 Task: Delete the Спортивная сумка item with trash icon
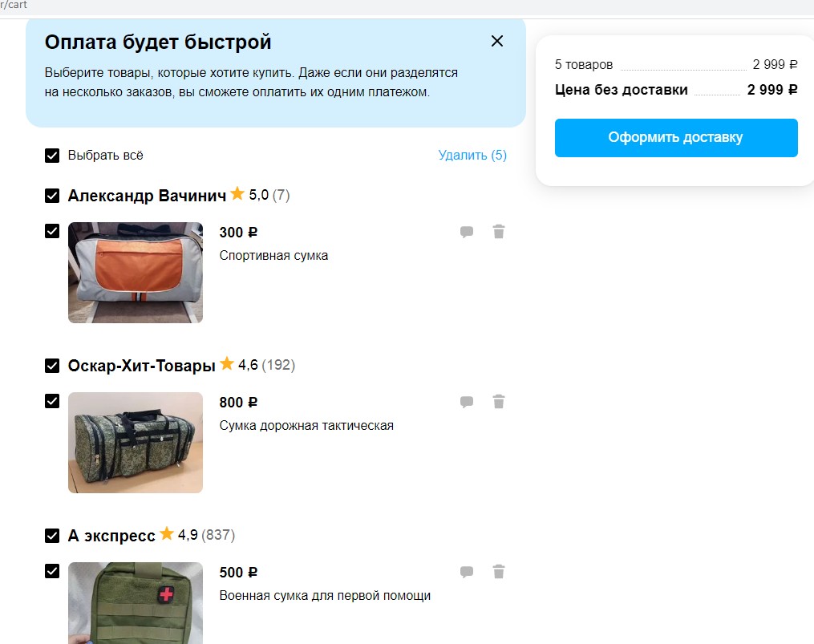pyautogui.click(x=499, y=233)
